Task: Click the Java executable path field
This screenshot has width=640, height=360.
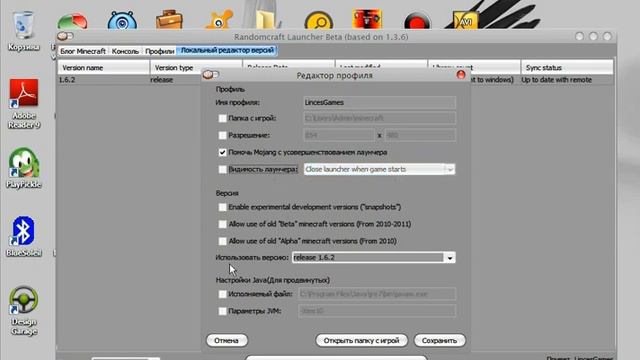Action: pyautogui.click(x=377, y=294)
